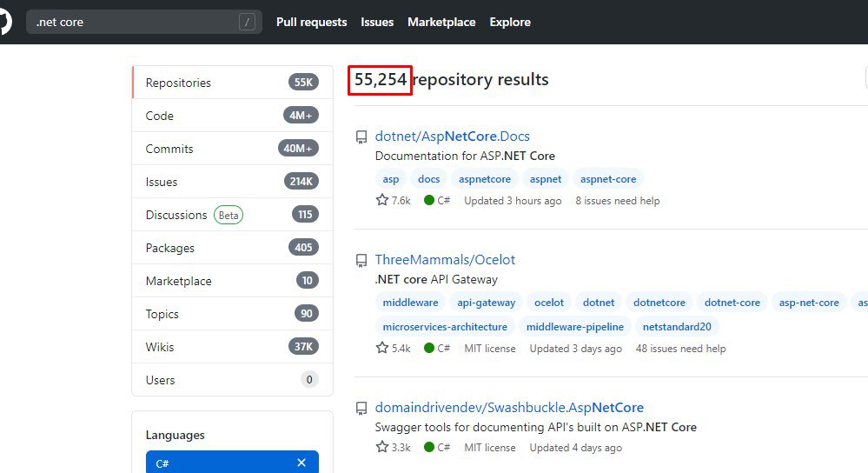Click the asp topic tag
Screen dimensions: 868x473
tap(391, 179)
